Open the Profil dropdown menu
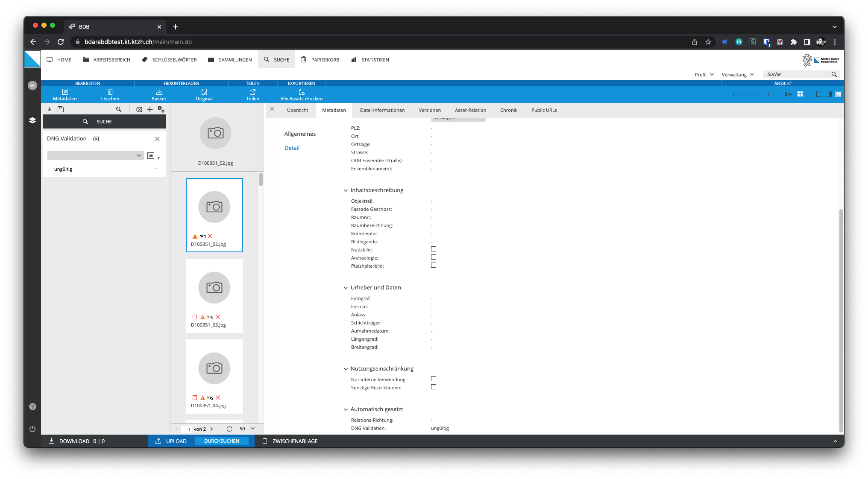This screenshot has height=479, width=868. 704,75
